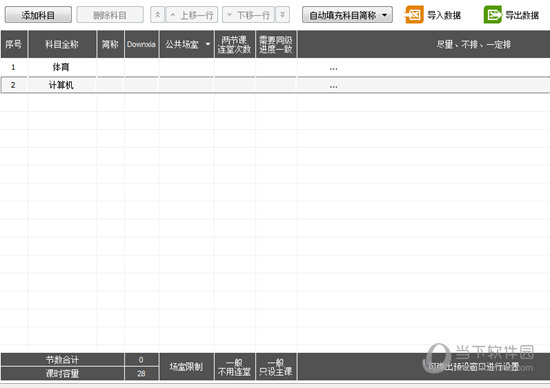
Task: Click the green 导出数据 icon
Action: 492,15
